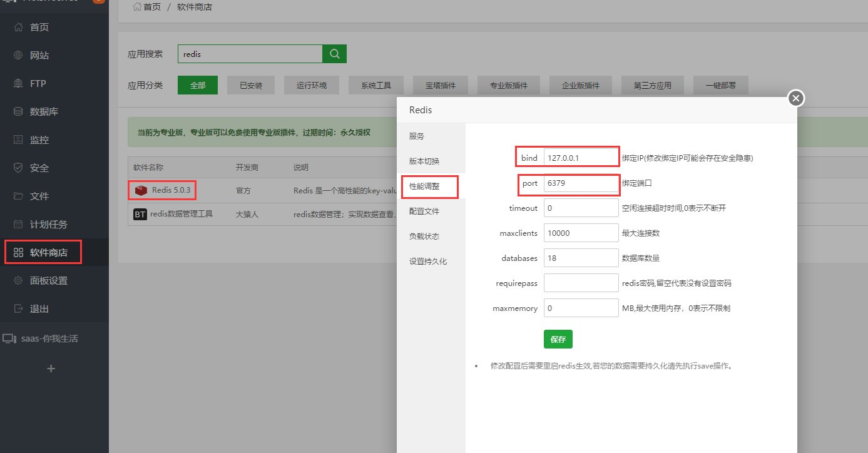Screen dimensions: 868x453
Task: Click the green search magnifier button
Action: pyautogui.click(x=334, y=54)
